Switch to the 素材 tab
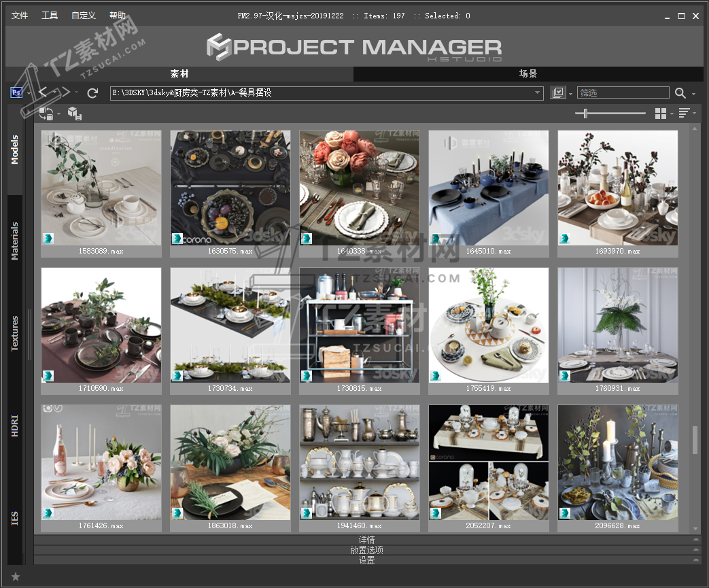 [179, 73]
